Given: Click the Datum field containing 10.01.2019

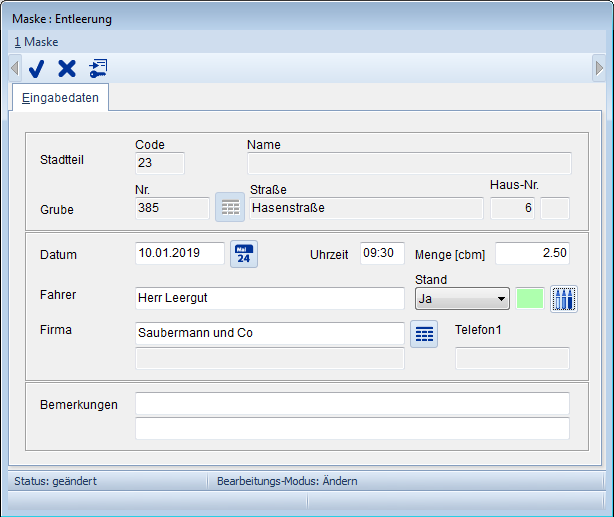Looking at the screenshot, I should [179, 254].
